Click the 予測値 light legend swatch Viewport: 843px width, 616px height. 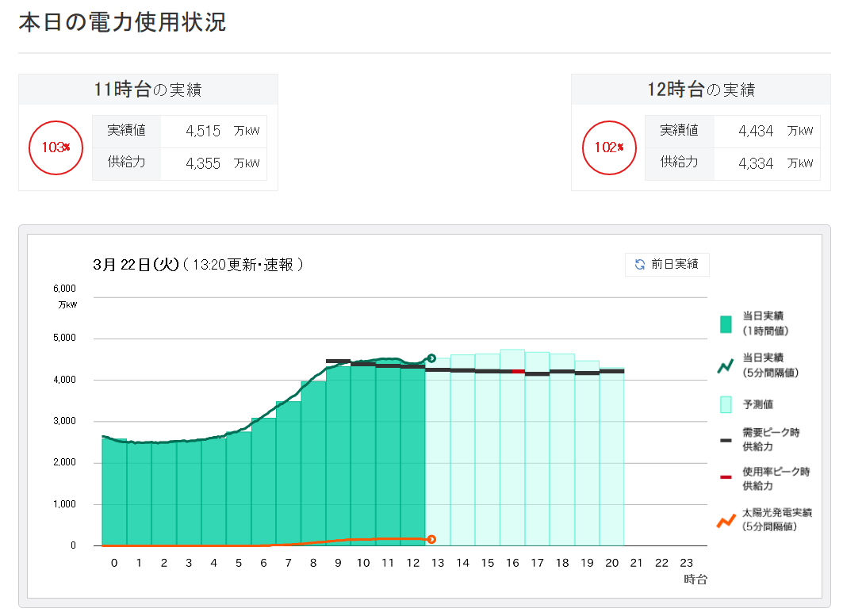point(726,404)
